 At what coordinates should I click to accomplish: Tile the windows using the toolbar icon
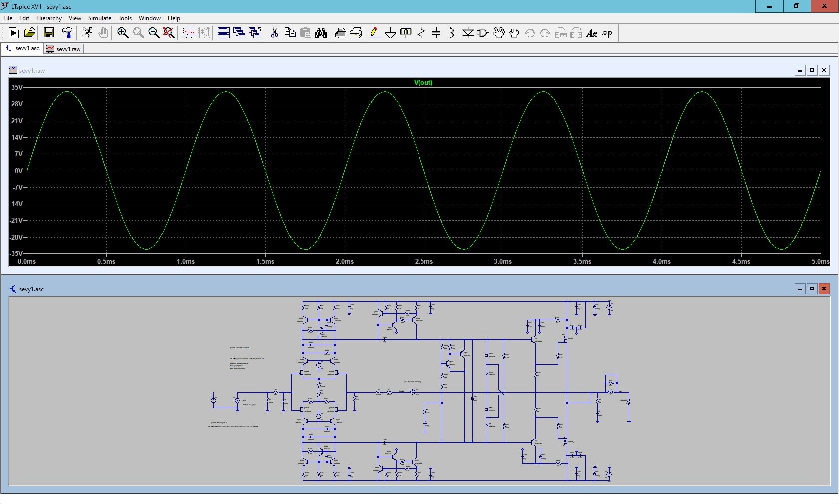point(224,33)
